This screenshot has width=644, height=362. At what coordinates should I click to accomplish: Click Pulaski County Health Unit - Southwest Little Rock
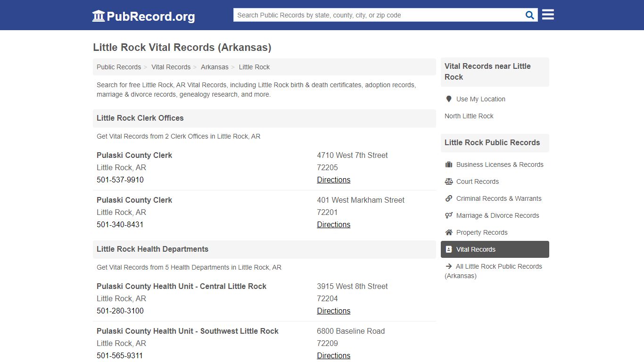[188, 331]
